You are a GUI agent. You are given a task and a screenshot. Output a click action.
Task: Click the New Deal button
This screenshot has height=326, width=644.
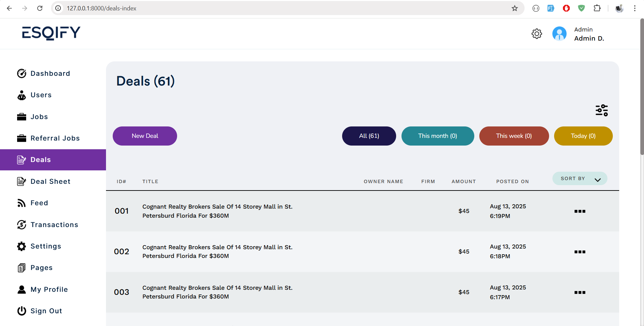145,136
